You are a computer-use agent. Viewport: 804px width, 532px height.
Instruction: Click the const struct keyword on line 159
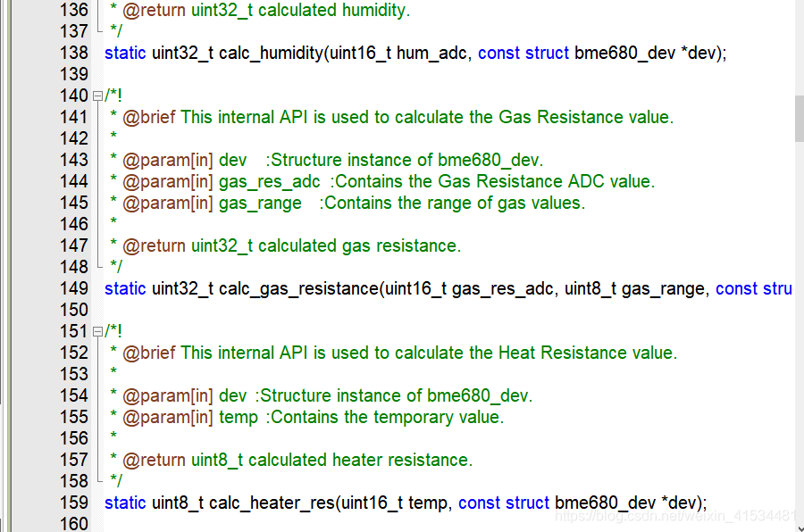503,503
